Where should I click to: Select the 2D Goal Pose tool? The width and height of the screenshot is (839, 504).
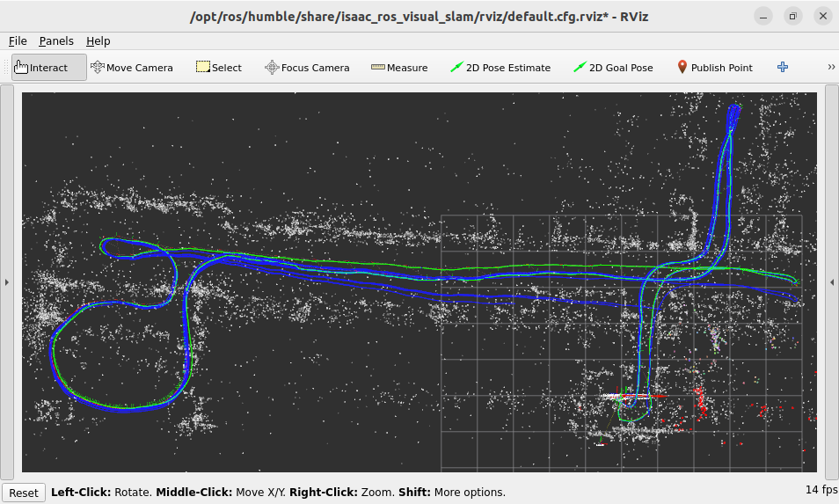(613, 68)
